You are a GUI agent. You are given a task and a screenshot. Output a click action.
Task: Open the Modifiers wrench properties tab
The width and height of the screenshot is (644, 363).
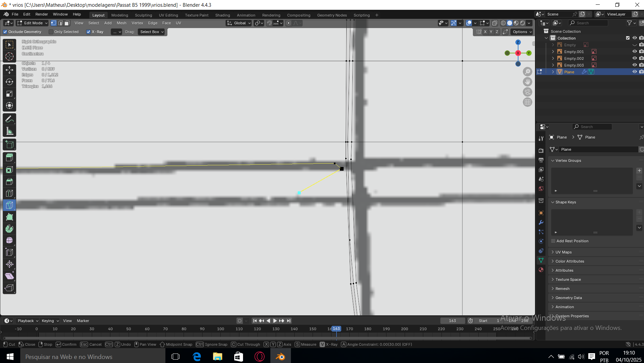[541, 222]
